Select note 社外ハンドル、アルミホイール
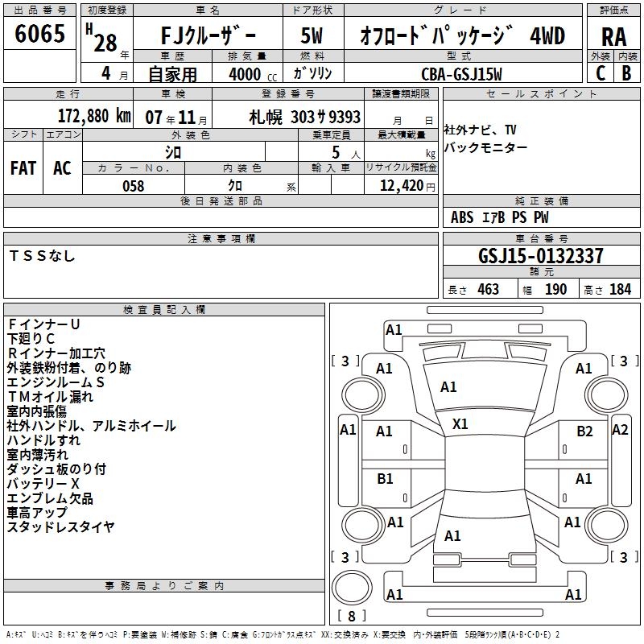The image size is (644, 644). click(91, 426)
